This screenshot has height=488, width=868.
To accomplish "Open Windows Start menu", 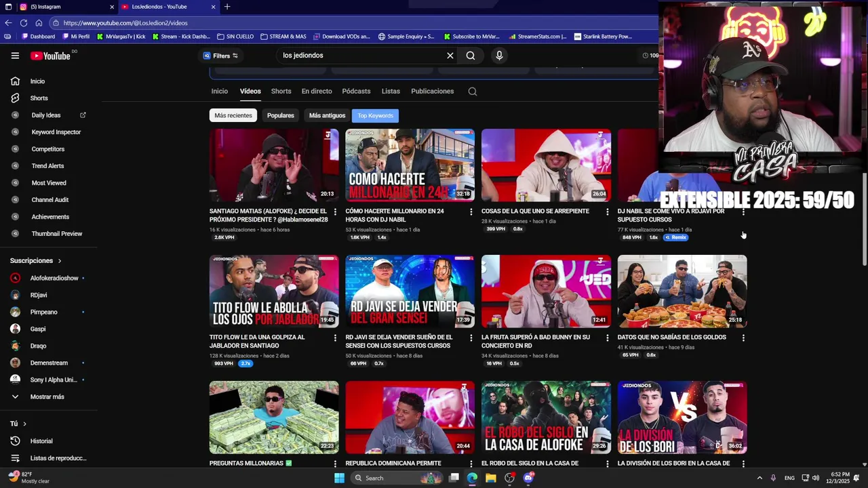I will (x=339, y=478).
